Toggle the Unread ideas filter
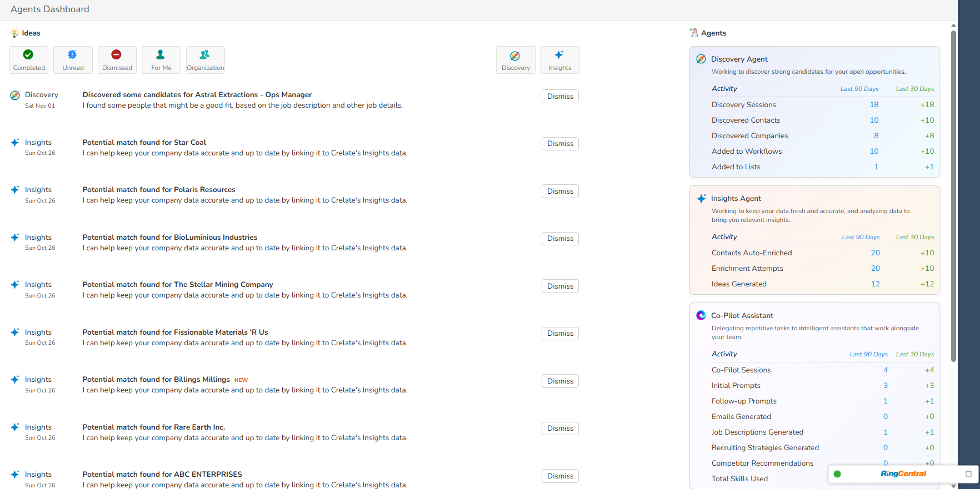This screenshot has height=489, width=980. (x=73, y=60)
